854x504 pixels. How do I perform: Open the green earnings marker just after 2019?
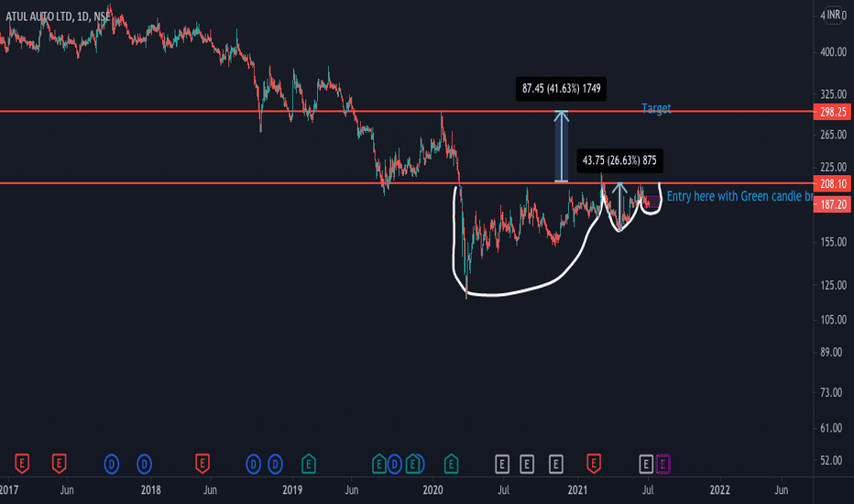(x=309, y=464)
